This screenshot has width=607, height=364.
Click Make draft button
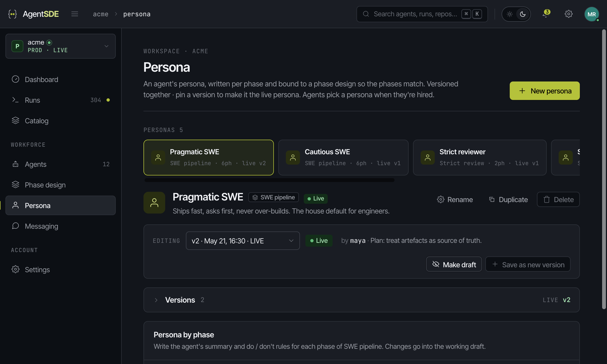[x=454, y=264]
